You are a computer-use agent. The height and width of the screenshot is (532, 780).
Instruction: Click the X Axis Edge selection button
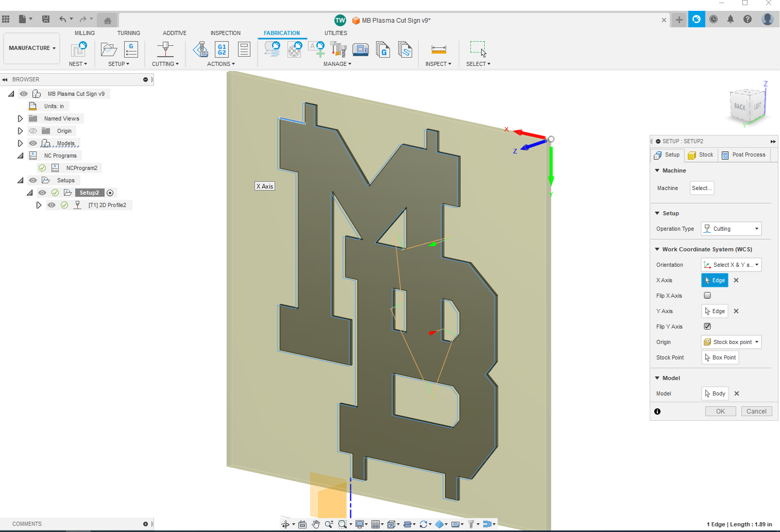(x=715, y=280)
